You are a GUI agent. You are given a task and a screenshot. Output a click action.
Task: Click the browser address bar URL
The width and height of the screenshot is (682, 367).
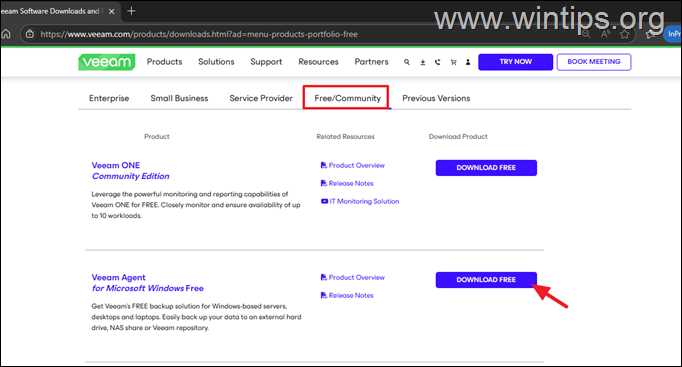pos(199,34)
